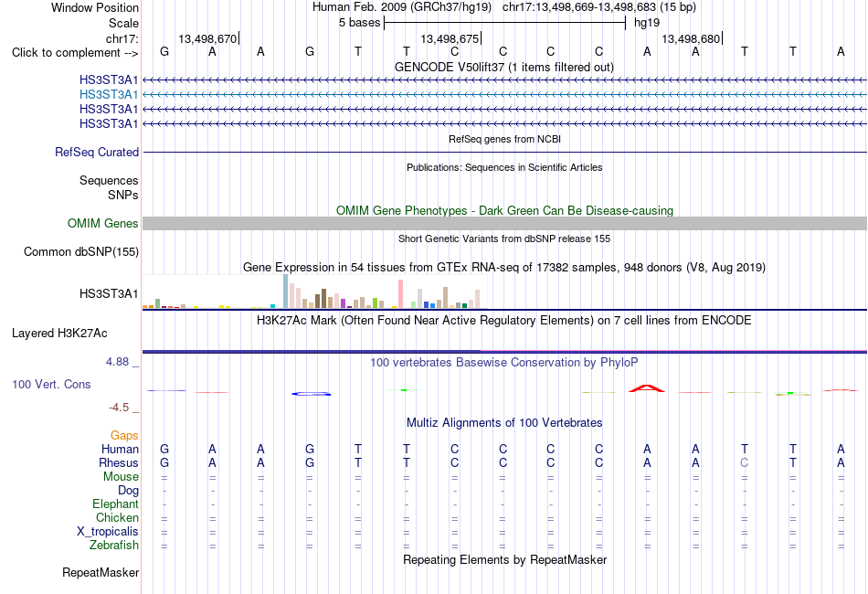Open the H3K27Ac Mark track title
868x594 pixels.
click(x=503, y=321)
